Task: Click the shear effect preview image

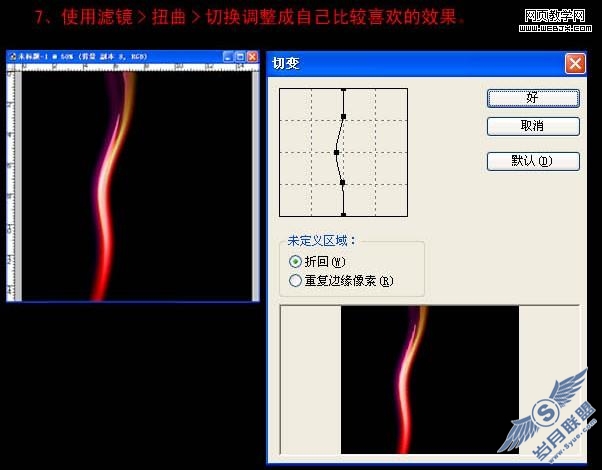Action: coord(430,380)
